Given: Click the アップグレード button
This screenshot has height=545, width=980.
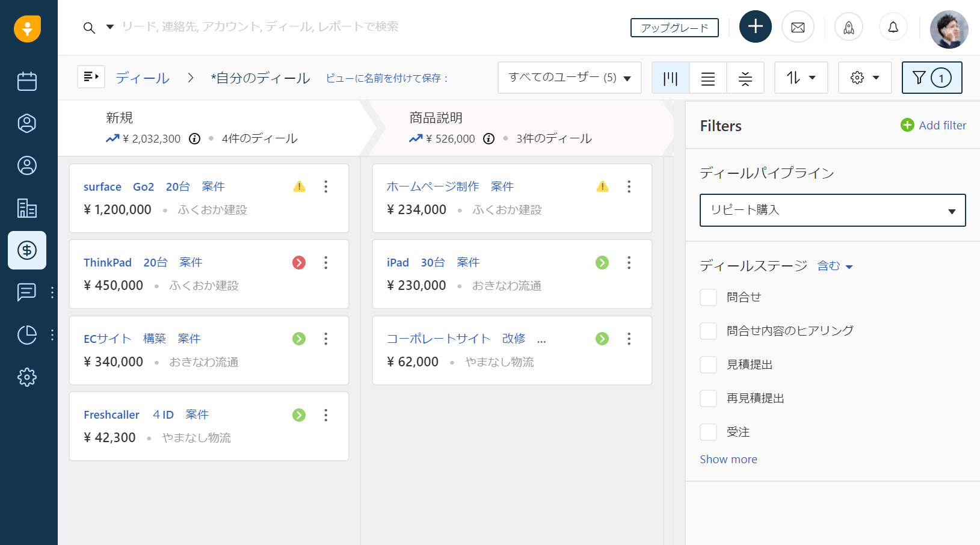Looking at the screenshot, I should (674, 28).
